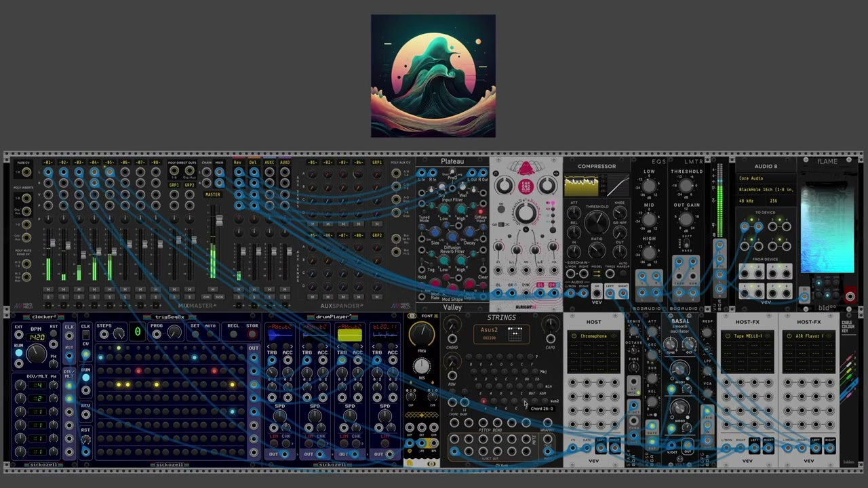Click the MixMaster -05- channel label
This screenshot has width=868, height=488.
coord(109,163)
